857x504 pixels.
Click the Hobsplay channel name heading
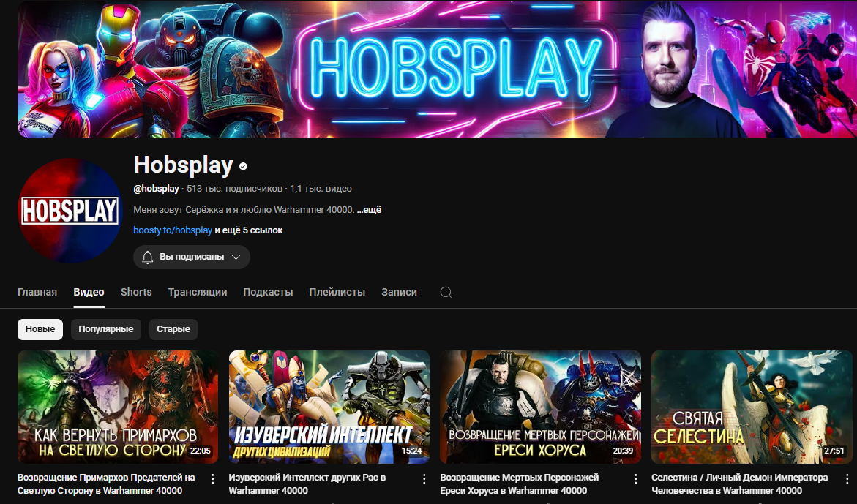point(183,165)
